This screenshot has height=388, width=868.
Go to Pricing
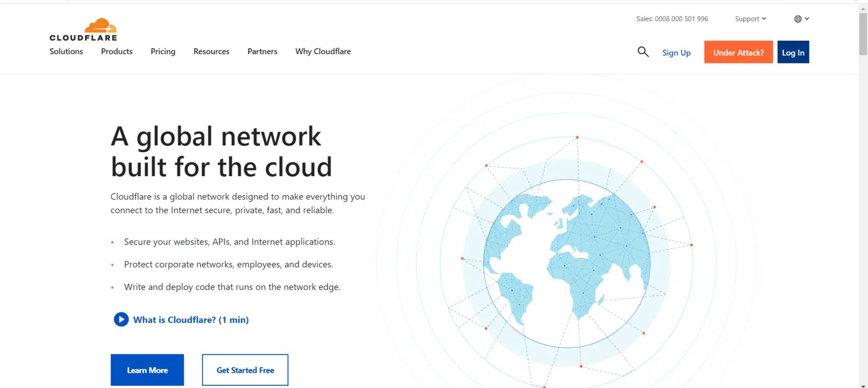point(163,51)
